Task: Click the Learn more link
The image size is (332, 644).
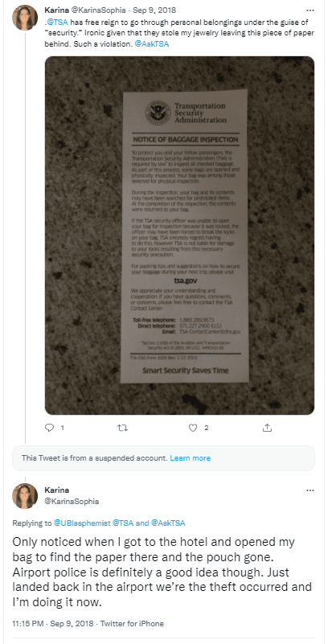Action: click(190, 458)
